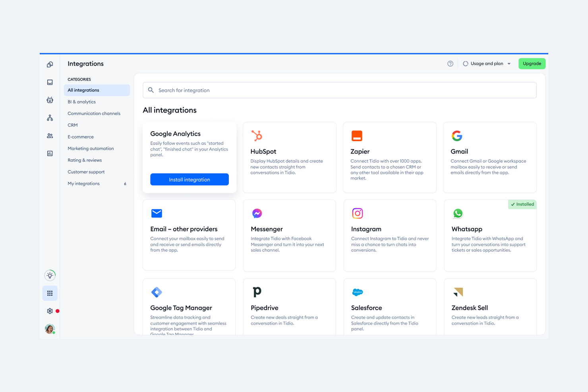Viewport: 588px width, 392px height.
Task: Expand the Usage and plan dropdown
Action: (x=486, y=64)
